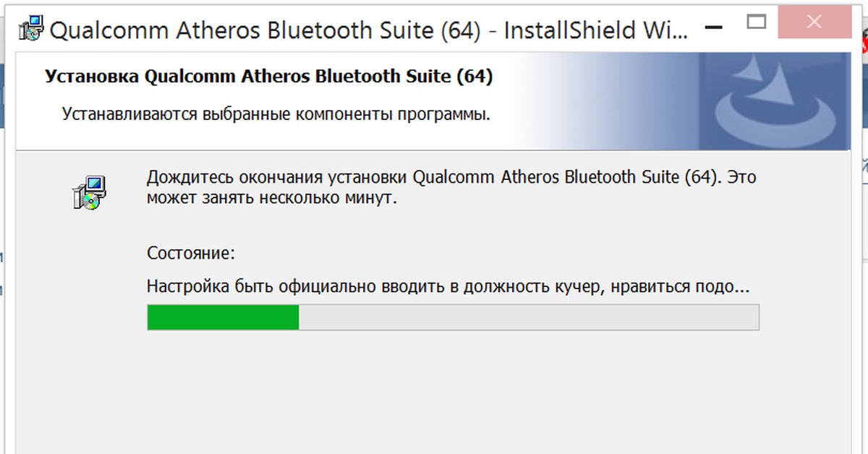This screenshot has width=868, height=454.
Task: Click the installation progress bar
Action: coord(452,316)
